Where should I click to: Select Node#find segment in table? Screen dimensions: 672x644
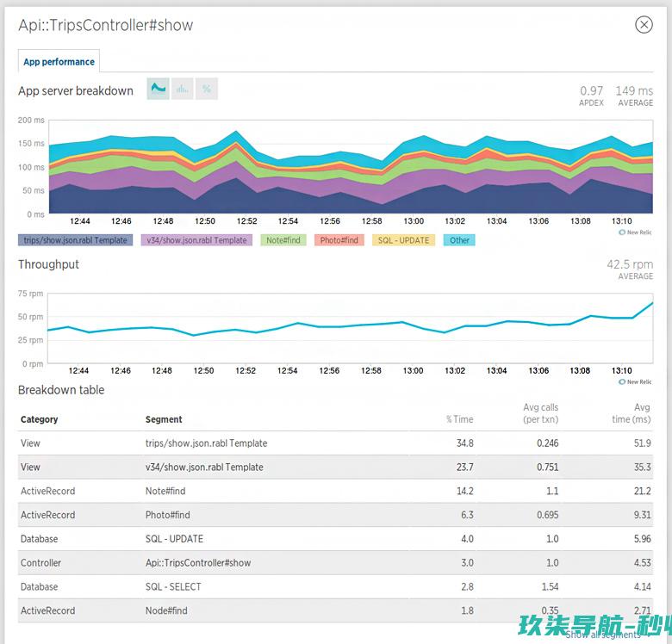click(166, 611)
